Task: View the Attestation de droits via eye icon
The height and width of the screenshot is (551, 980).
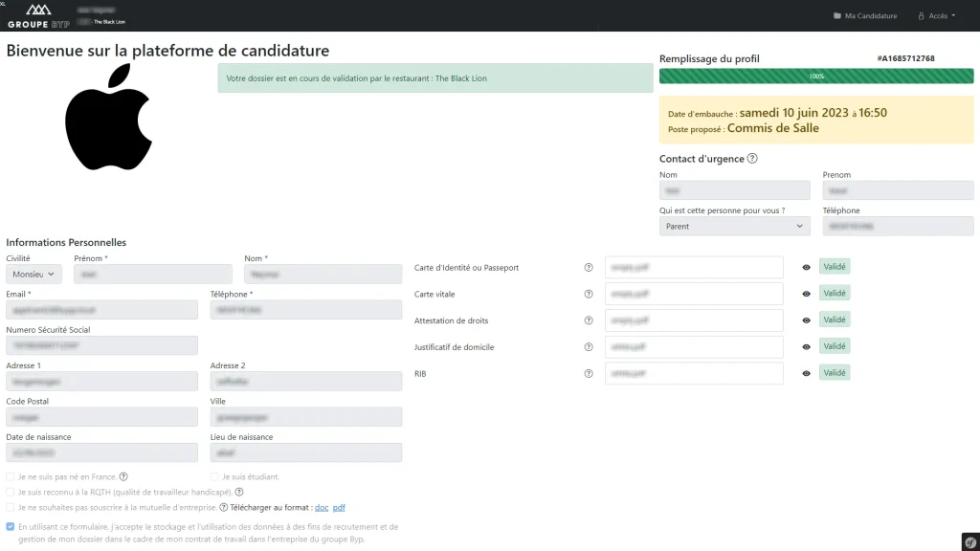Action: coord(806,320)
